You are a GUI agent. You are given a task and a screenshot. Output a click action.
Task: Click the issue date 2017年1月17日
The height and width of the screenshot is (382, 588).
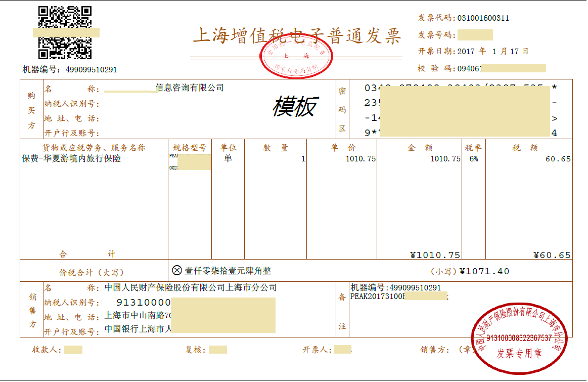tap(492, 52)
